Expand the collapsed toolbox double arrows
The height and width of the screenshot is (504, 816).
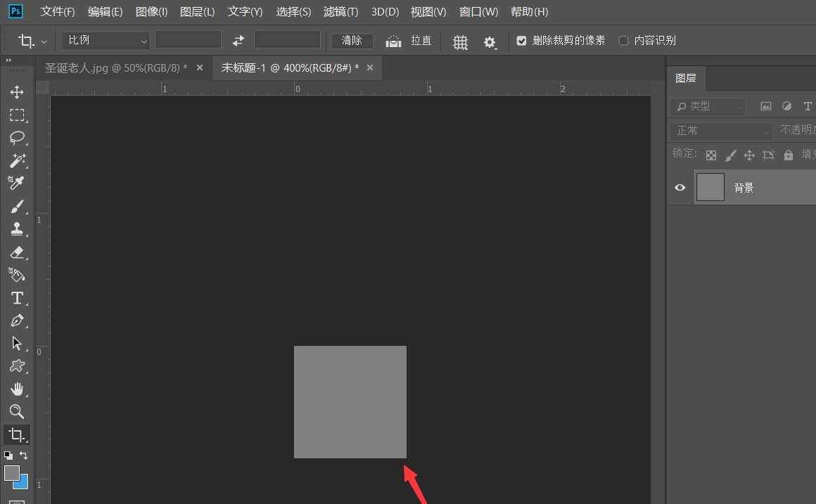point(8,60)
